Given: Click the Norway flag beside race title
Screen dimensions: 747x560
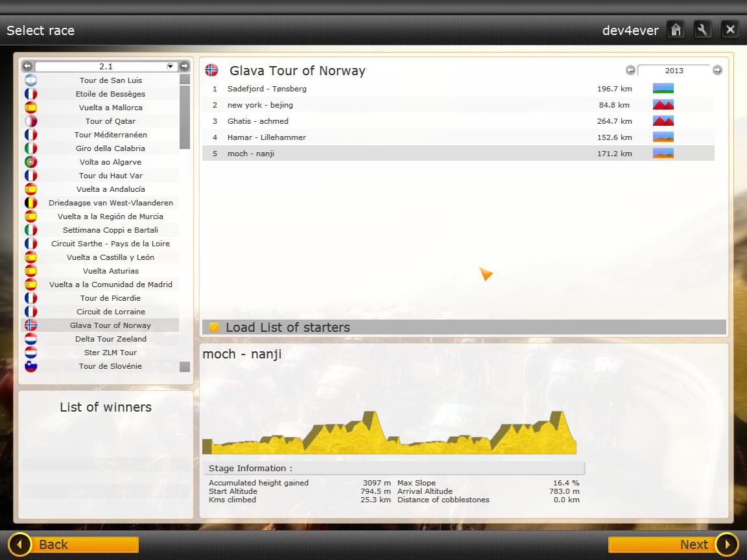Looking at the screenshot, I should [211, 71].
